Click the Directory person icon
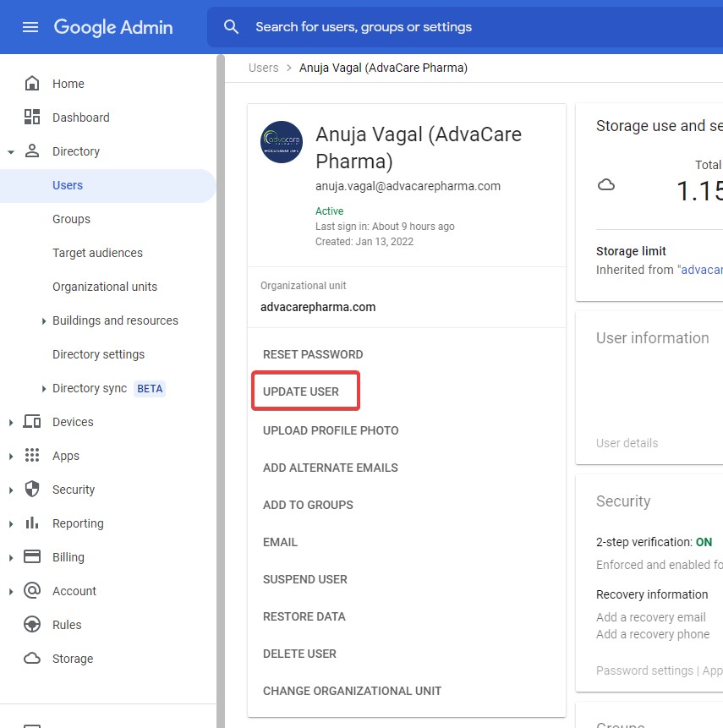Image resolution: width=723 pixels, height=728 pixels. [x=32, y=151]
